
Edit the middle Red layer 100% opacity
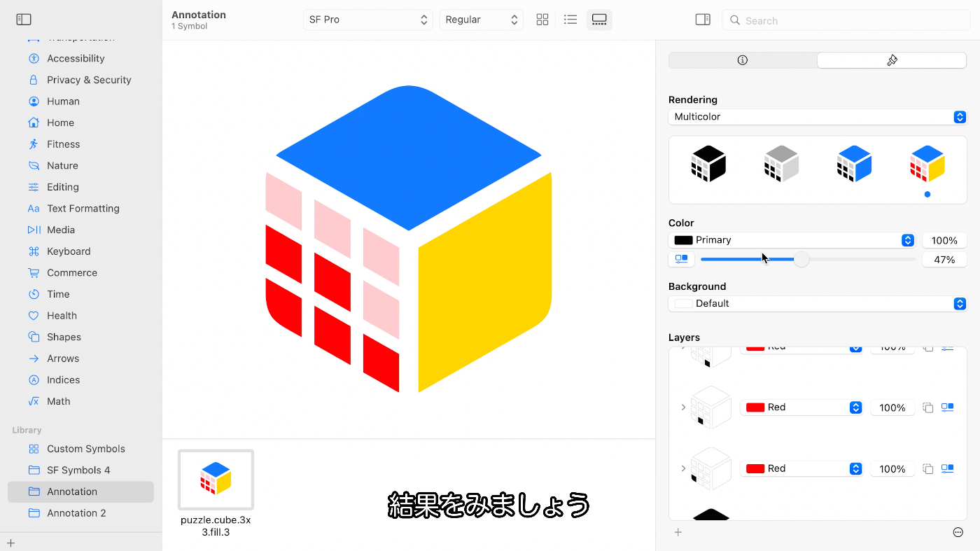[x=892, y=407]
